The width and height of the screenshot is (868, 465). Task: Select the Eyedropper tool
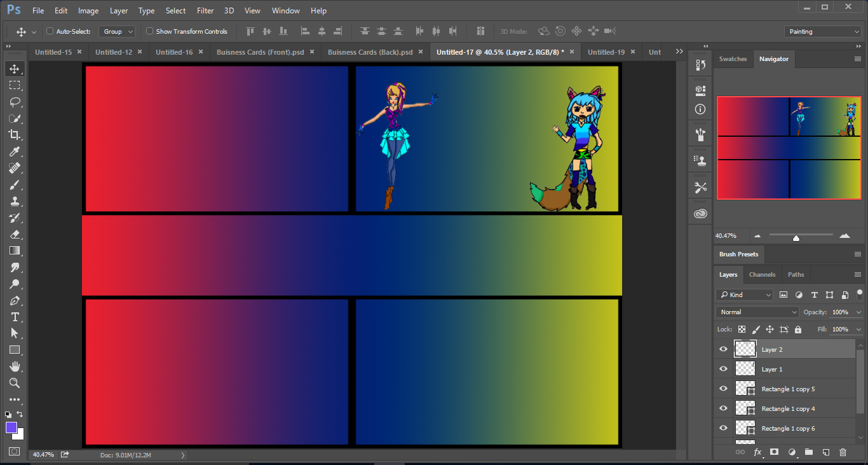(x=15, y=151)
